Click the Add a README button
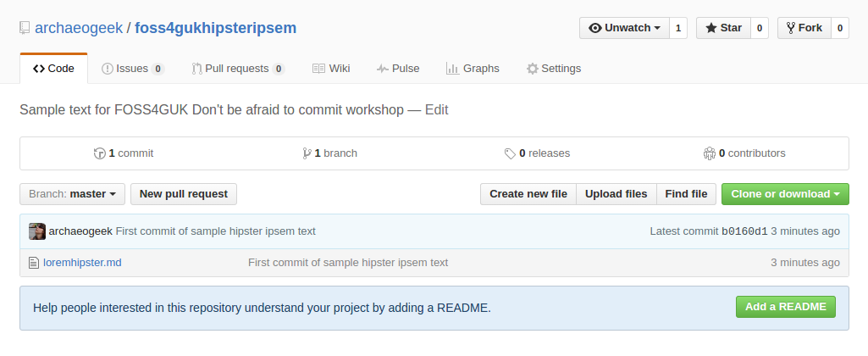This screenshot has height=356, width=868. 786,307
